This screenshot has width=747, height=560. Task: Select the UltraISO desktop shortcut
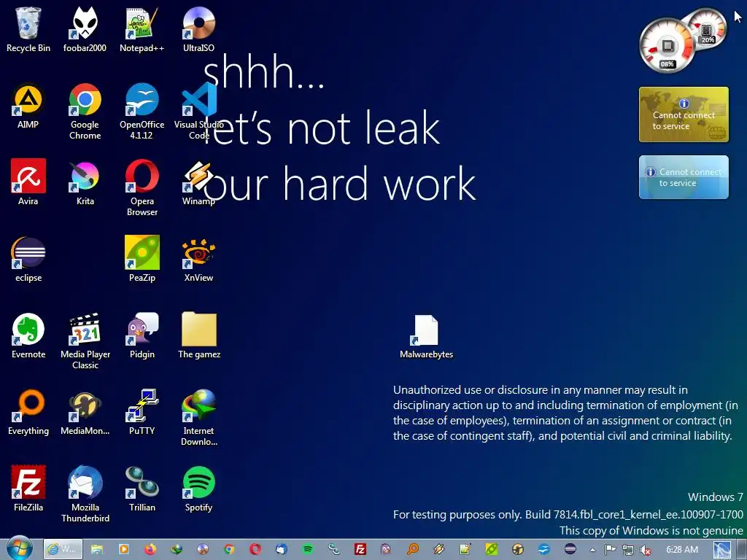tap(198, 29)
